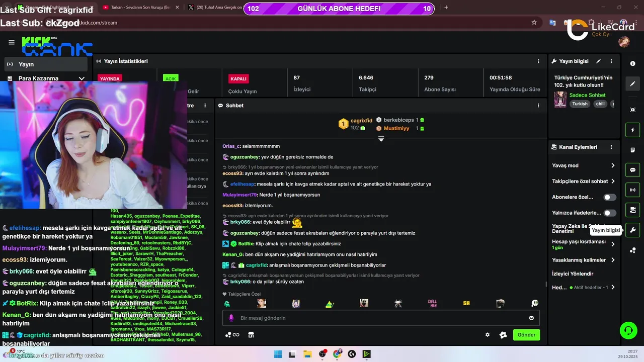Click the badge icon next to Gönder
644x362 pixels.
click(503, 335)
